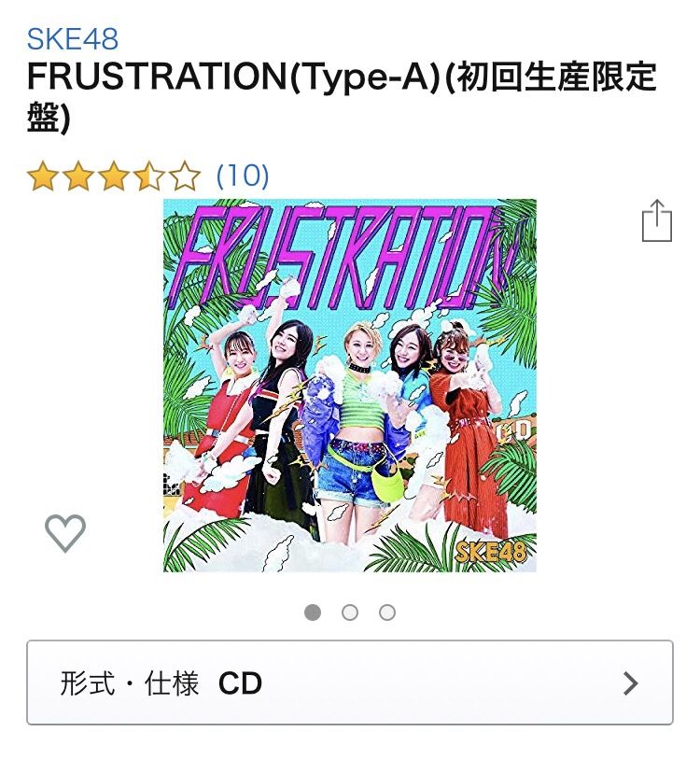700x760 pixels.
Task: Switch to the second image pagination dot
Action: 350,612
